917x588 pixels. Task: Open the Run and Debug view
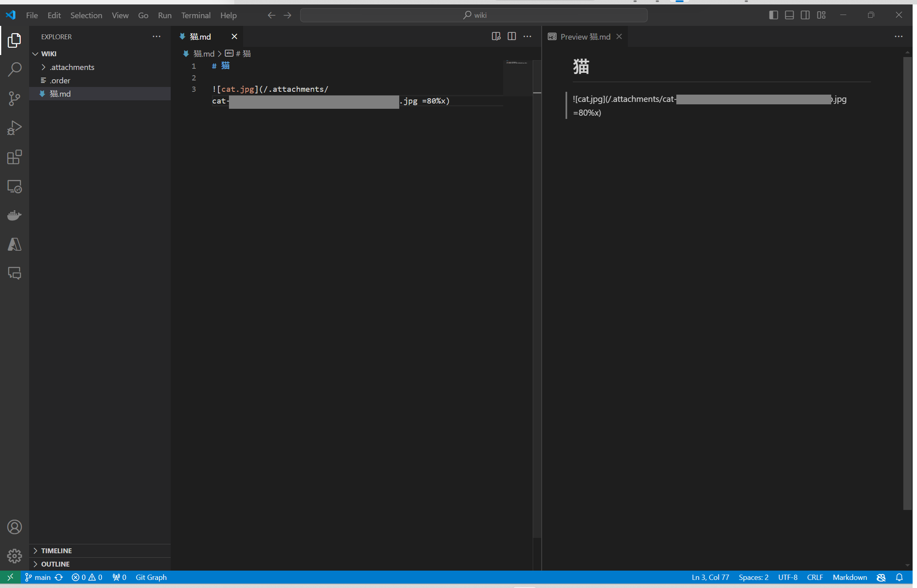pyautogui.click(x=15, y=128)
